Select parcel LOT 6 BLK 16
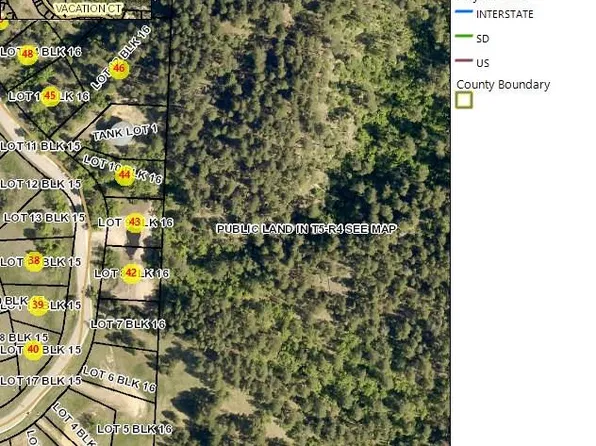This screenshot has height=446, width=596. point(119,379)
